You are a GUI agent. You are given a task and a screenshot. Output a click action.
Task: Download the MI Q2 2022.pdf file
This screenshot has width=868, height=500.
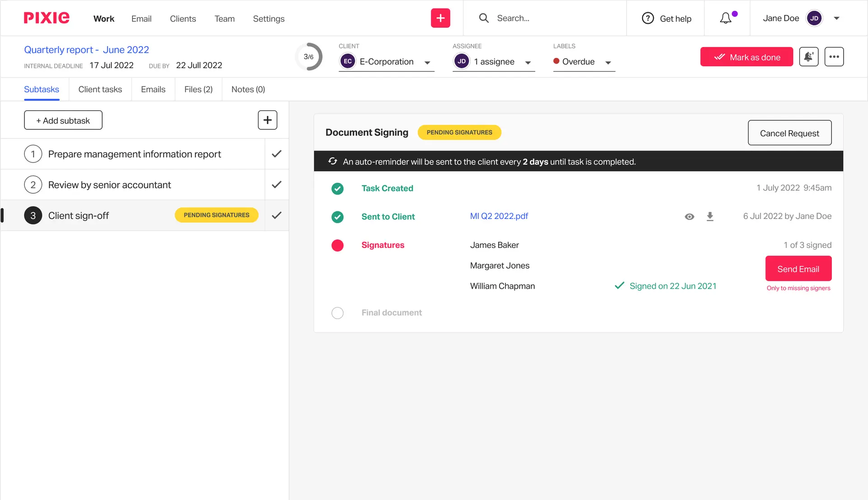(710, 217)
